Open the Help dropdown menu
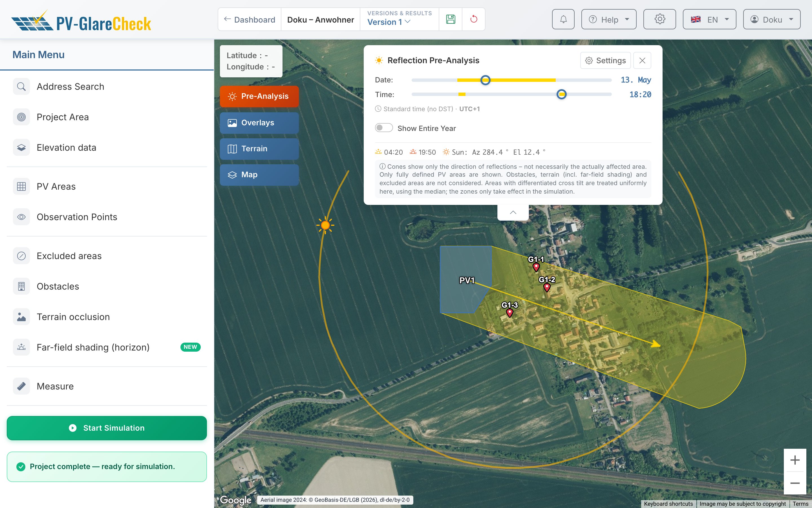This screenshot has width=812, height=508. tap(609, 19)
